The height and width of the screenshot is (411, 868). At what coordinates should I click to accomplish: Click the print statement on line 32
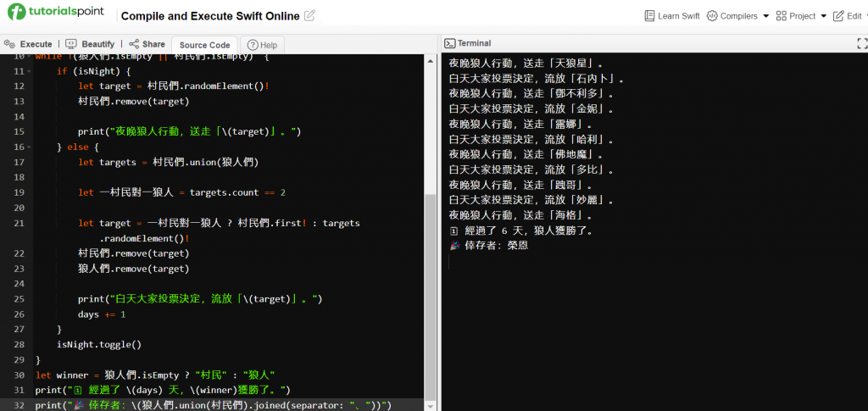pyautogui.click(x=213, y=405)
